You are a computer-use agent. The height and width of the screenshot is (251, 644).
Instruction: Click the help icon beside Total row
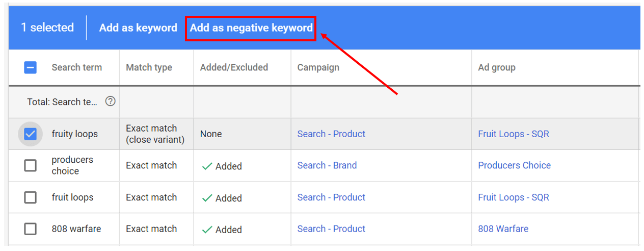click(110, 102)
